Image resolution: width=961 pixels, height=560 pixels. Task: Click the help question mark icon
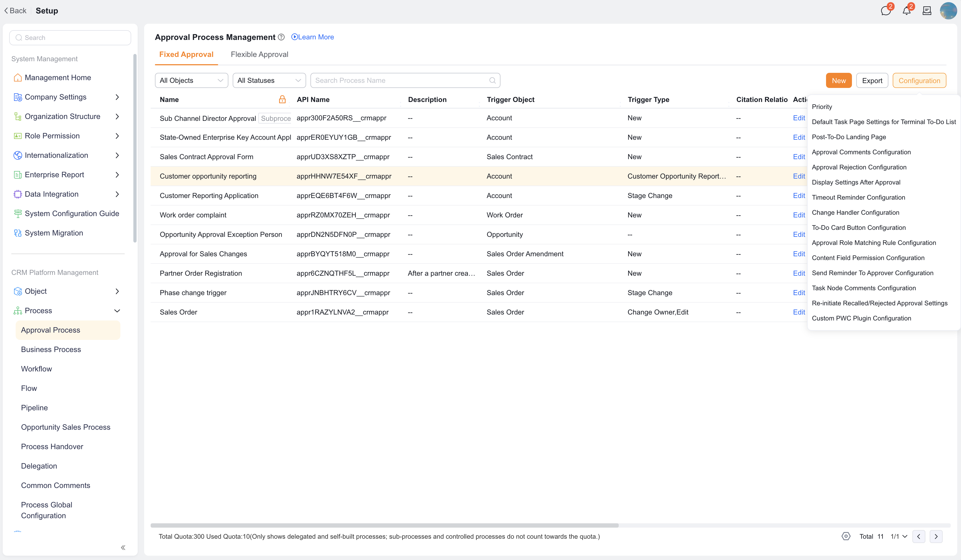(x=281, y=37)
